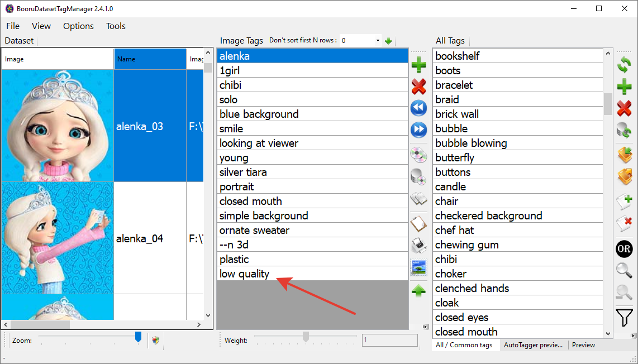Click the database refresh icon in All Tags toolbar
638x364 pixels.
pyautogui.click(x=624, y=130)
